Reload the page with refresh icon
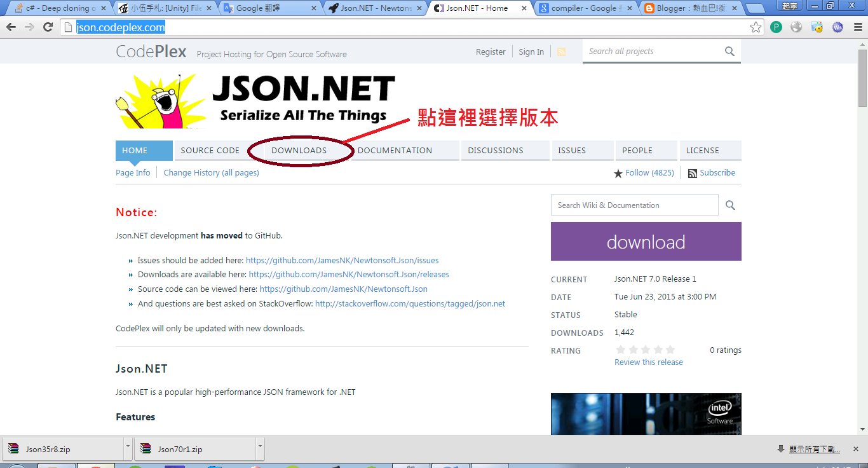 pyautogui.click(x=48, y=27)
